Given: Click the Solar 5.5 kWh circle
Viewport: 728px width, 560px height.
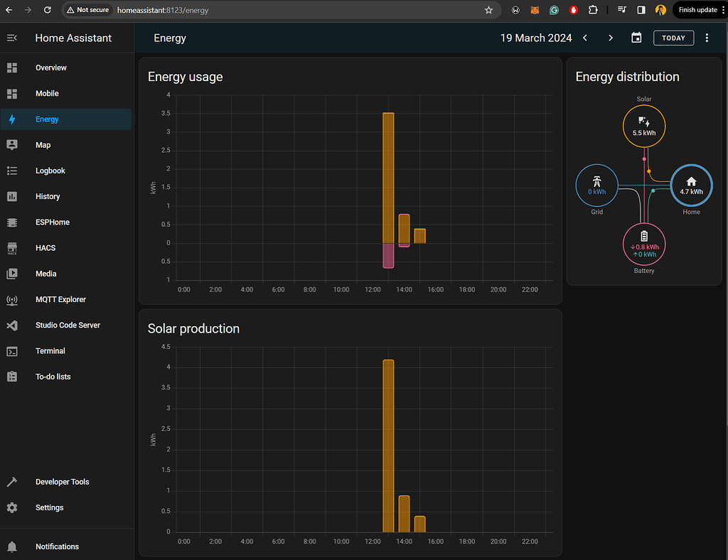Looking at the screenshot, I should [x=644, y=126].
